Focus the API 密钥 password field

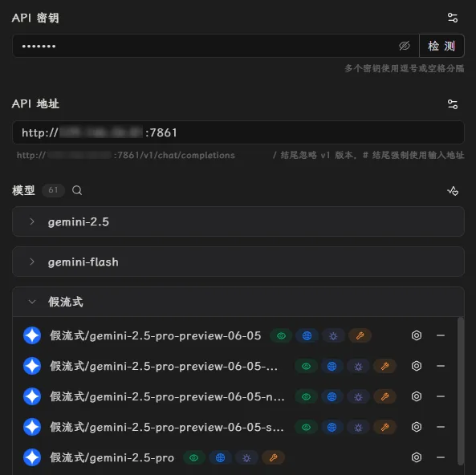pos(216,46)
